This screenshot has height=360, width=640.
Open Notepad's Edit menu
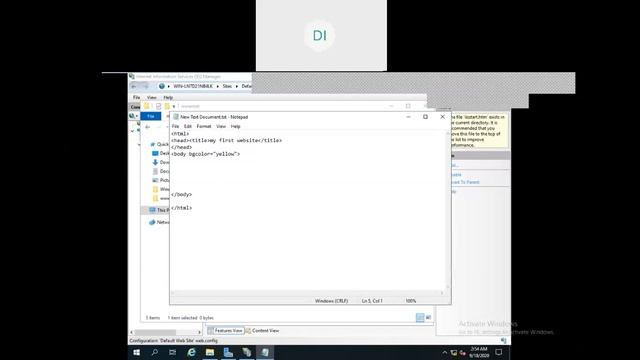click(188, 127)
